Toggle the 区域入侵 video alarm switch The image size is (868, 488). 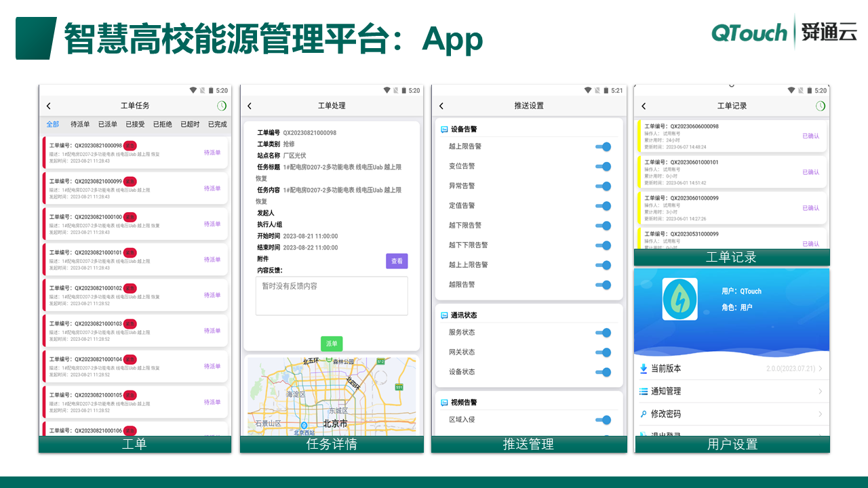pos(602,420)
